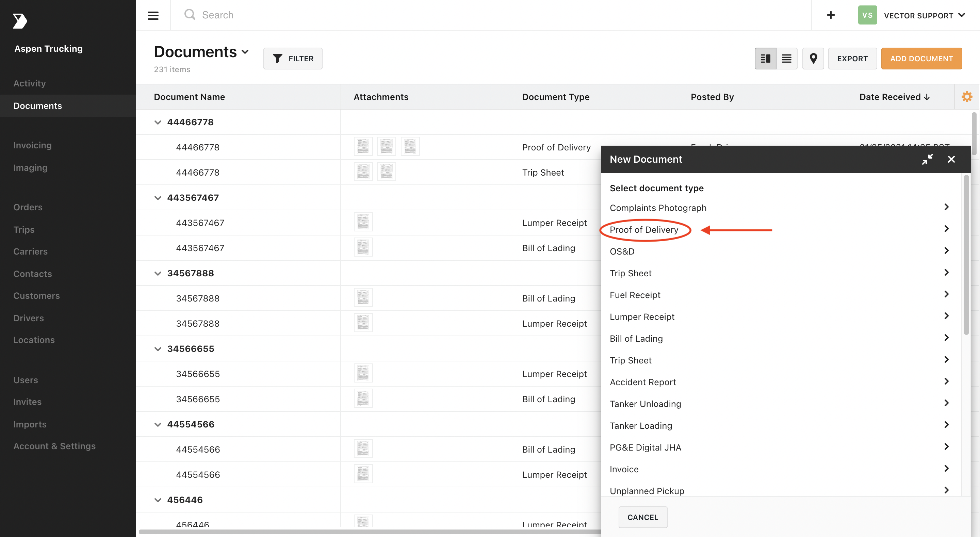Click third attachment thumbnail of Proof of Delivery 44466778

tap(410, 147)
